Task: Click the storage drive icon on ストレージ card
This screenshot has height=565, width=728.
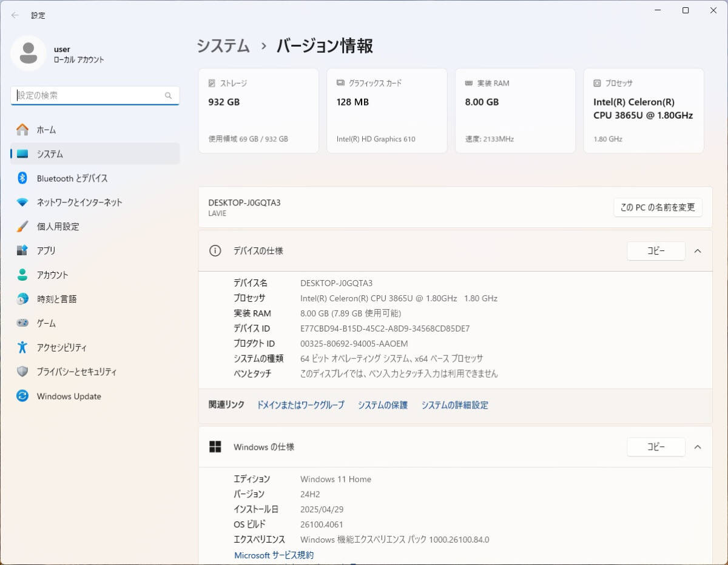Action: [212, 83]
